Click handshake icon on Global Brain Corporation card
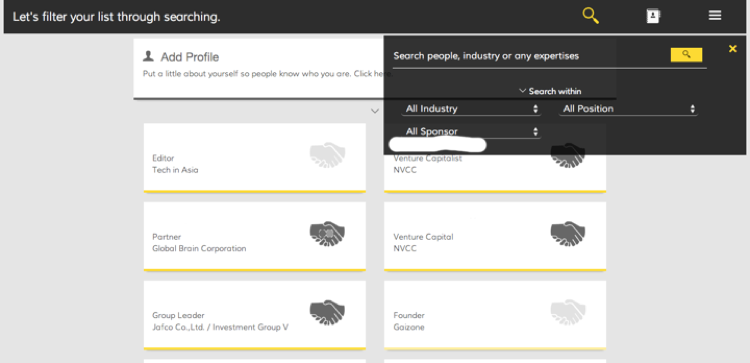 [327, 233]
